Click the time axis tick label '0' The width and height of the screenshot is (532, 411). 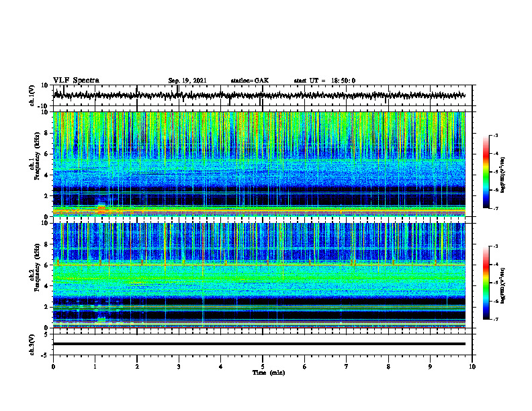coord(53,367)
